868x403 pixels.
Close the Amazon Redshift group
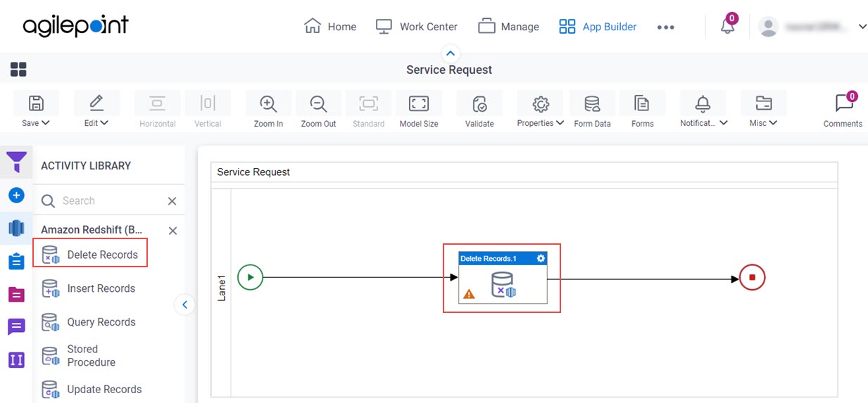click(172, 231)
